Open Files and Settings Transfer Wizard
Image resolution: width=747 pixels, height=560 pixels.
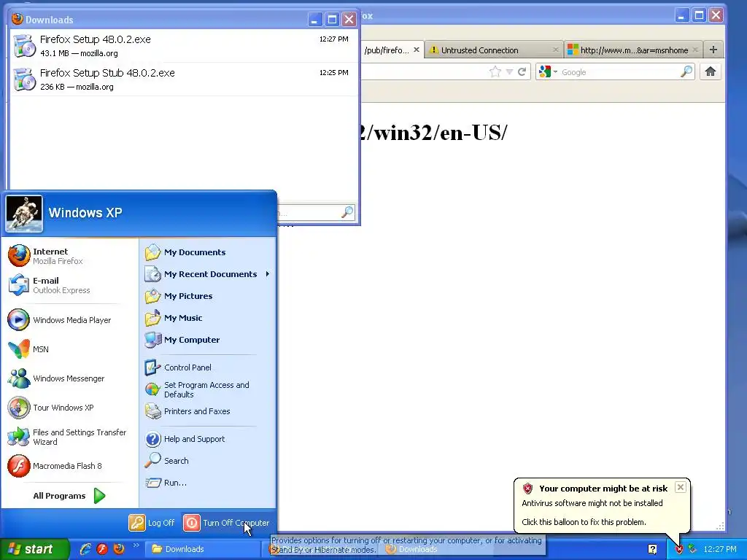[x=69, y=437]
